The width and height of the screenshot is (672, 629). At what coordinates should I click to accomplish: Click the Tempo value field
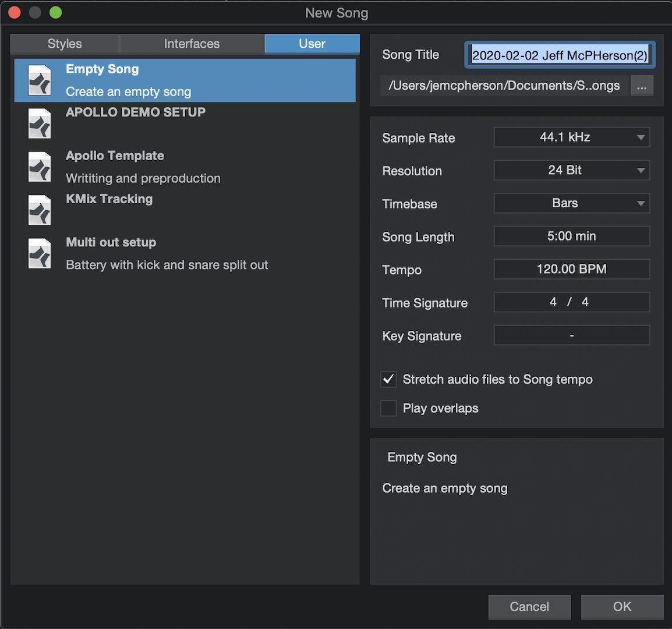click(x=571, y=269)
